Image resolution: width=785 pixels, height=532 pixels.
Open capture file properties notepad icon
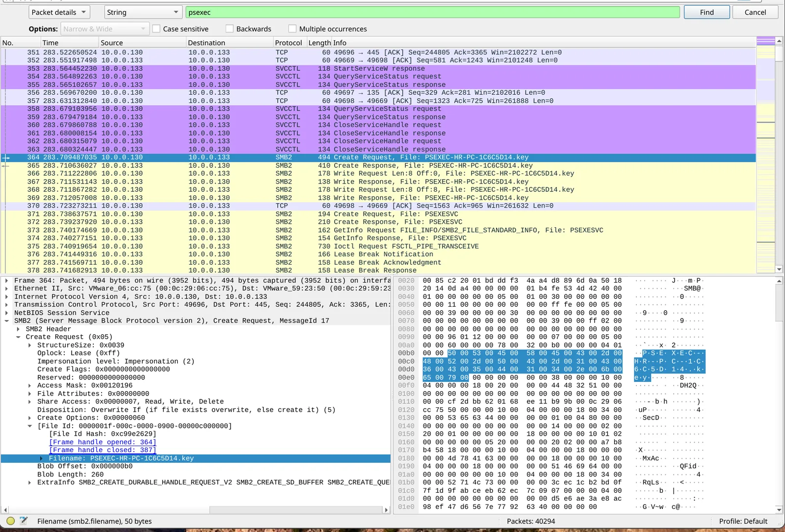[x=23, y=521]
